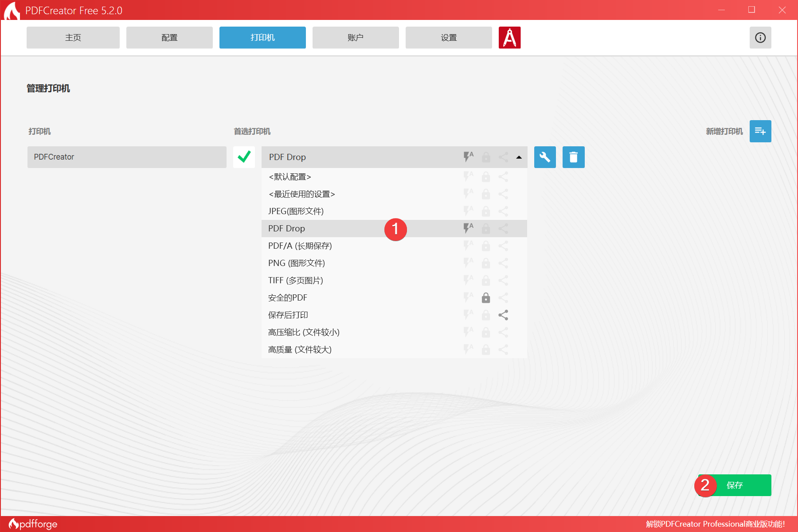Viewport: 798px width, 532px height.
Task: Choose PDF/A (长期保存) profile option
Action: tap(300, 246)
